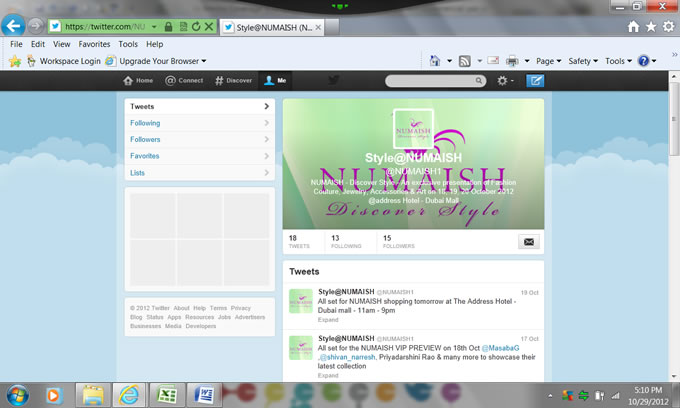Refresh the page with the reload icon
This screenshot has height=408, width=680.
point(196,26)
